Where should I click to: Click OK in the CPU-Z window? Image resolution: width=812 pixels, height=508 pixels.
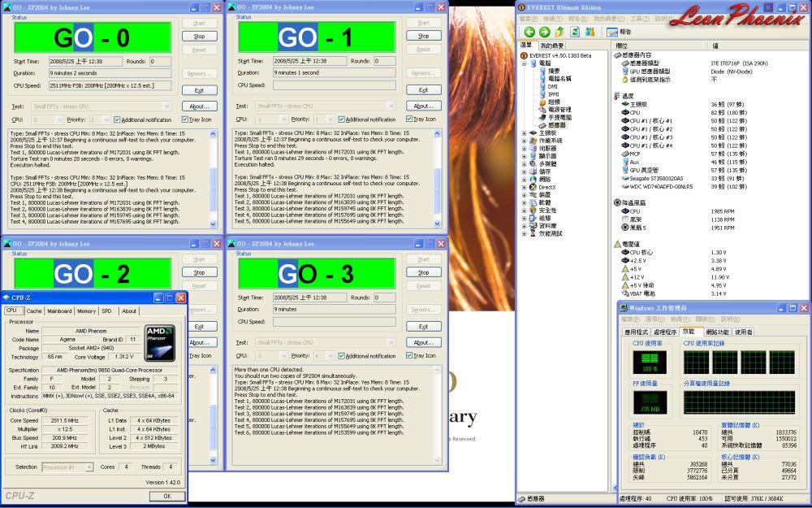[x=167, y=496]
